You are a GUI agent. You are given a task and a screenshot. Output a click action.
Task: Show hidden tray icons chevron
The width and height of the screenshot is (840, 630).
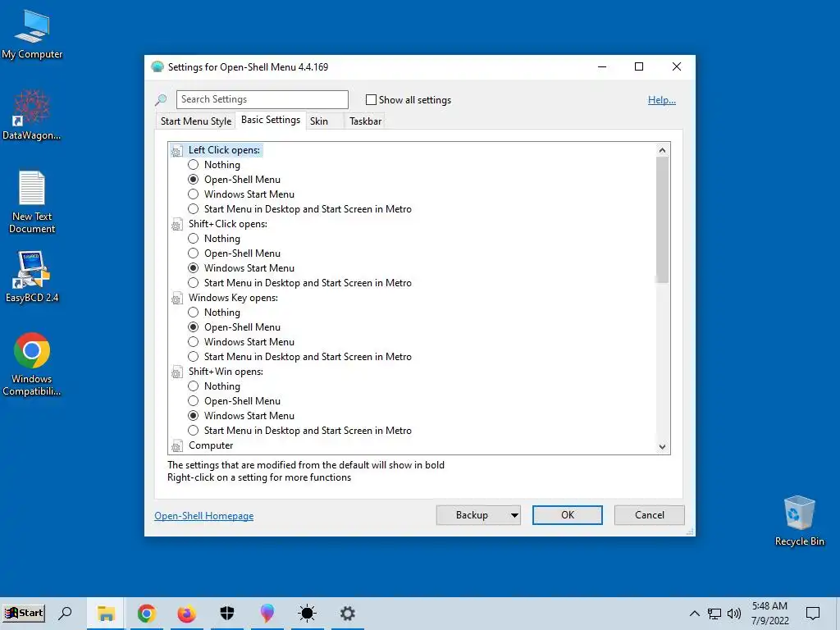pos(694,614)
